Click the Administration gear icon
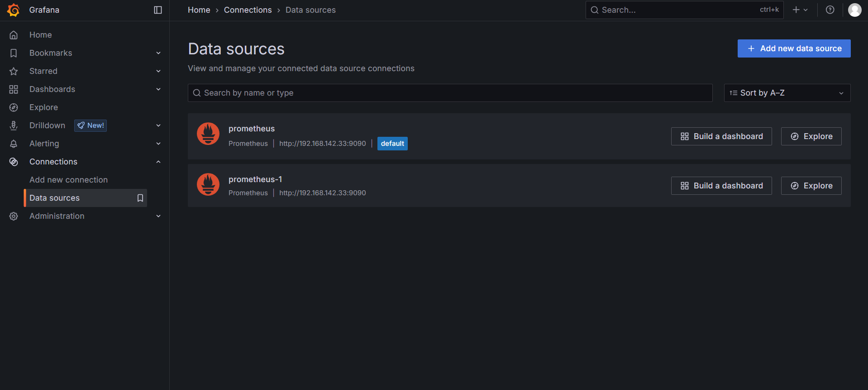 (x=14, y=216)
